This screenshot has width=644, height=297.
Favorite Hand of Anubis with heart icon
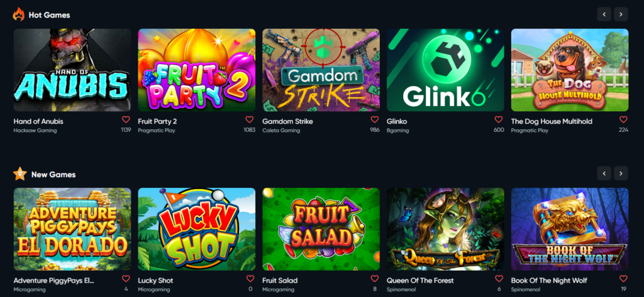126,120
